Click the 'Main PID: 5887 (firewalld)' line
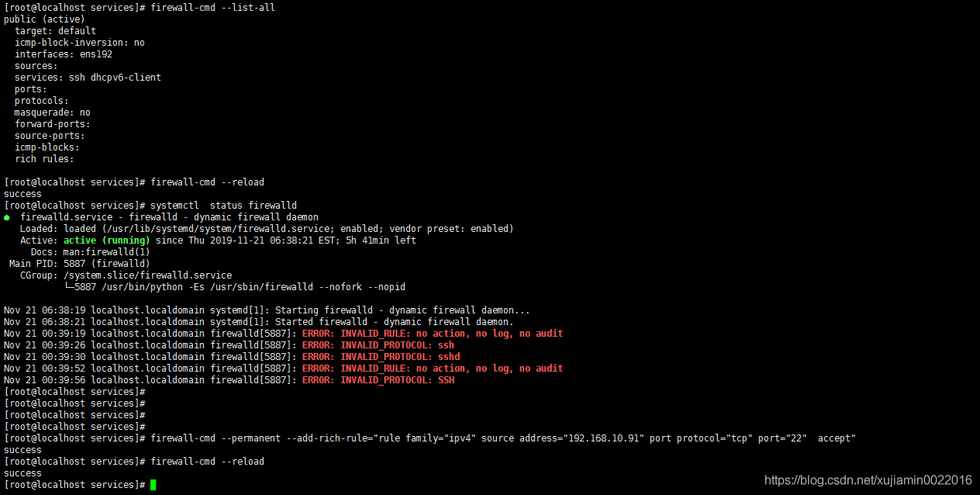Screen dimensions: 980x495 [79, 264]
